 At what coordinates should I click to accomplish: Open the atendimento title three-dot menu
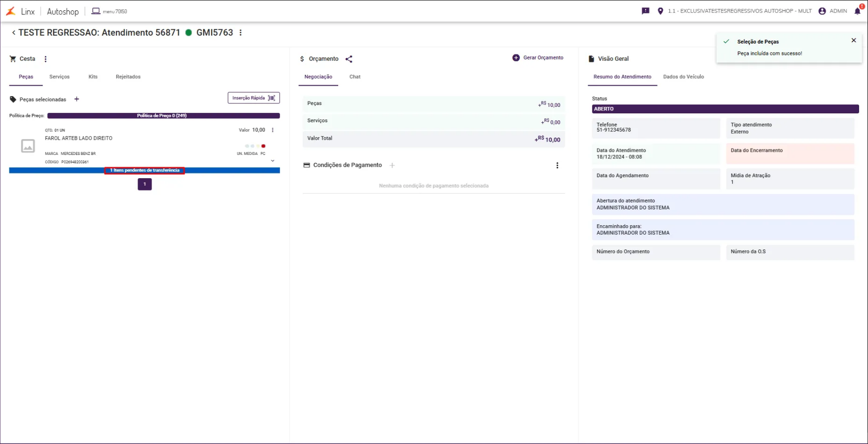pyautogui.click(x=241, y=33)
